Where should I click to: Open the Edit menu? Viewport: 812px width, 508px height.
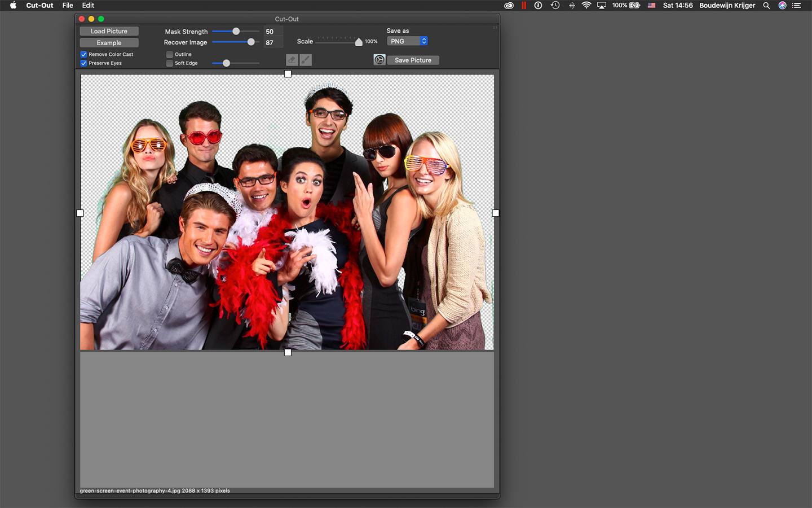pyautogui.click(x=88, y=6)
